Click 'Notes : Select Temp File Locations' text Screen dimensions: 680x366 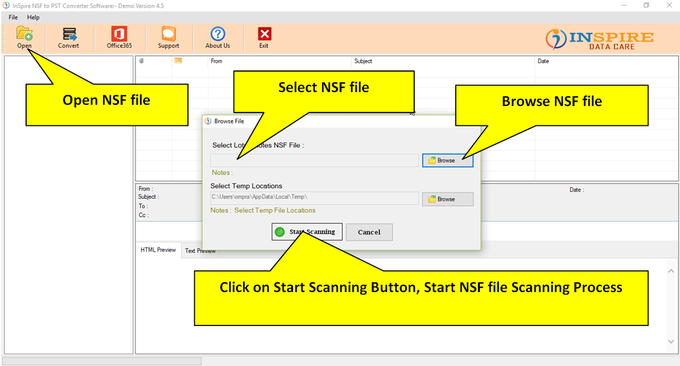click(263, 210)
